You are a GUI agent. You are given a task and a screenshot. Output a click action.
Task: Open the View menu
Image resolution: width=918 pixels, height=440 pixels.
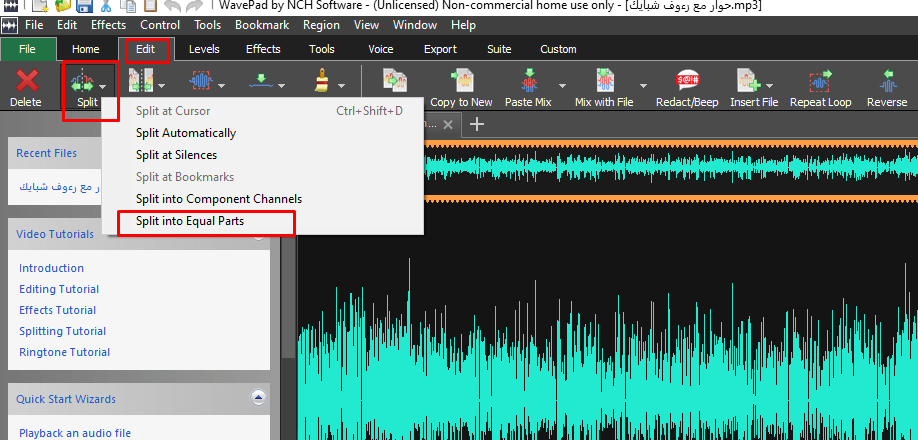coord(366,25)
